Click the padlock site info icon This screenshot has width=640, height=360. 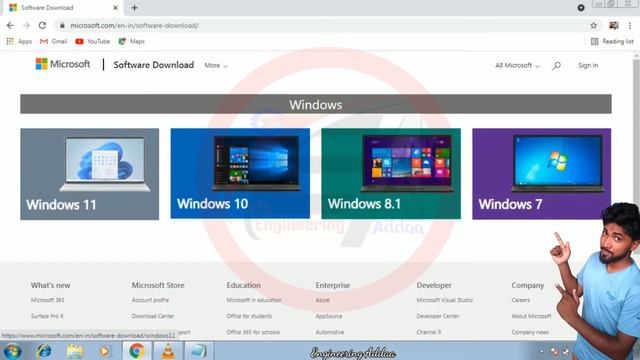pos(62,25)
